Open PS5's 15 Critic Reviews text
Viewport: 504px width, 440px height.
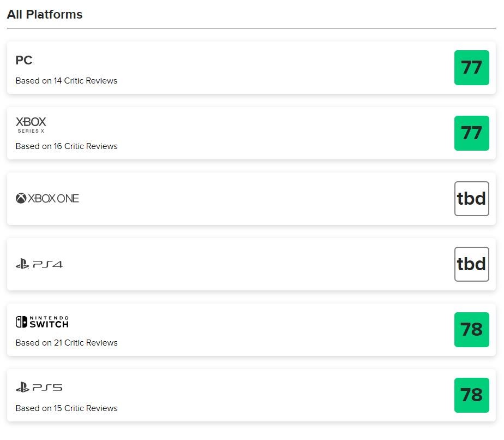pos(66,408)
